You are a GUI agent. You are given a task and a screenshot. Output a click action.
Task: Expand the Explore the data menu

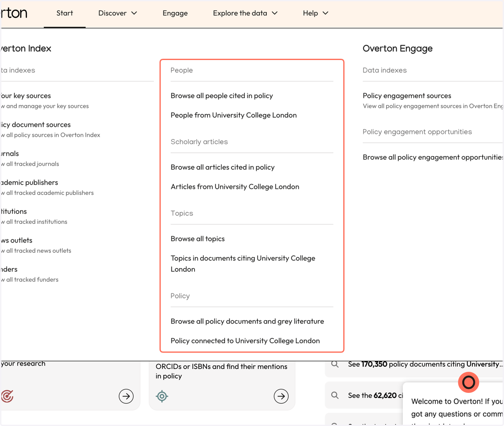tap(245, 13)
